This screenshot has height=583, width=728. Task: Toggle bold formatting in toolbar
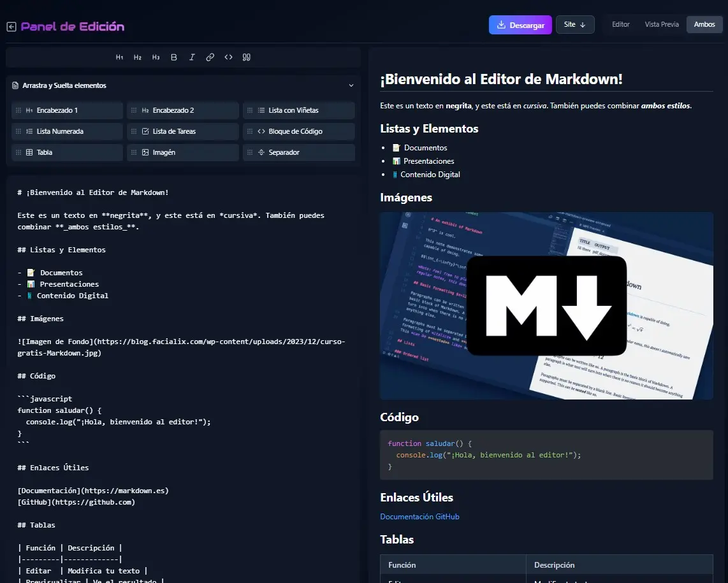click(173, 57)
